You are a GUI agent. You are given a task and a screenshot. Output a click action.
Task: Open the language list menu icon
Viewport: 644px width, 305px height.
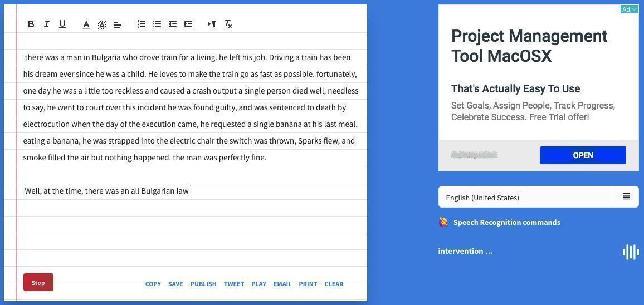pyautogui.click(x=627, y=196)
